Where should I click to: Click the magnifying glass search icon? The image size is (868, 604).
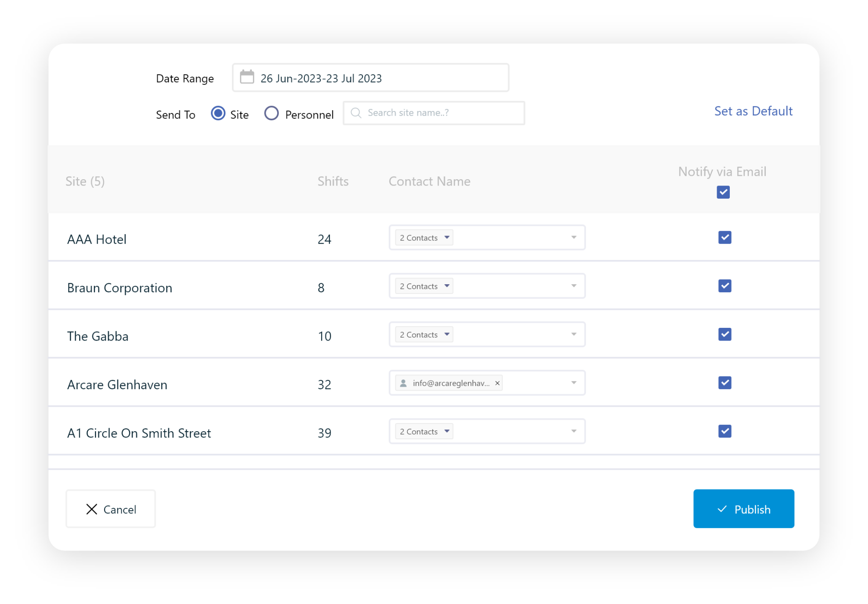(356, 113)
